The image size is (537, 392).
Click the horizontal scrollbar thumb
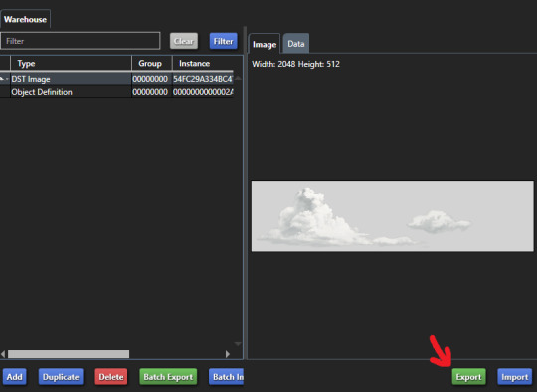point(69,354)
